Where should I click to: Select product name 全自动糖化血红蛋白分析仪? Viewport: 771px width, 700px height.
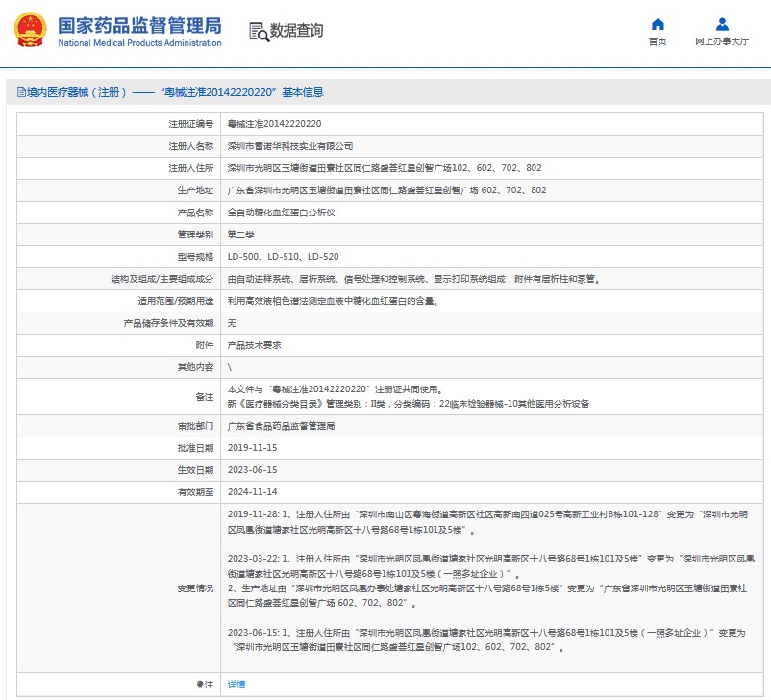pyautogui.click(x=282, y=212)
